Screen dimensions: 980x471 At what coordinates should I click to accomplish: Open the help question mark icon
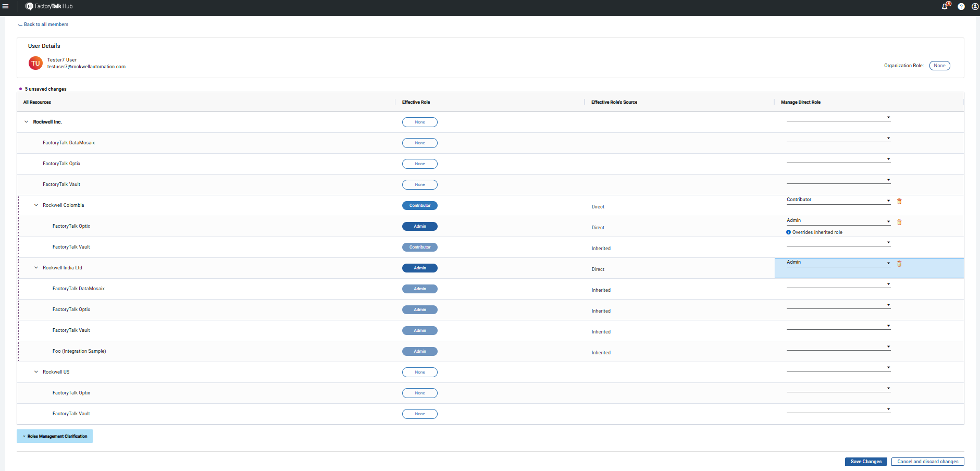(x=961, y=7)
